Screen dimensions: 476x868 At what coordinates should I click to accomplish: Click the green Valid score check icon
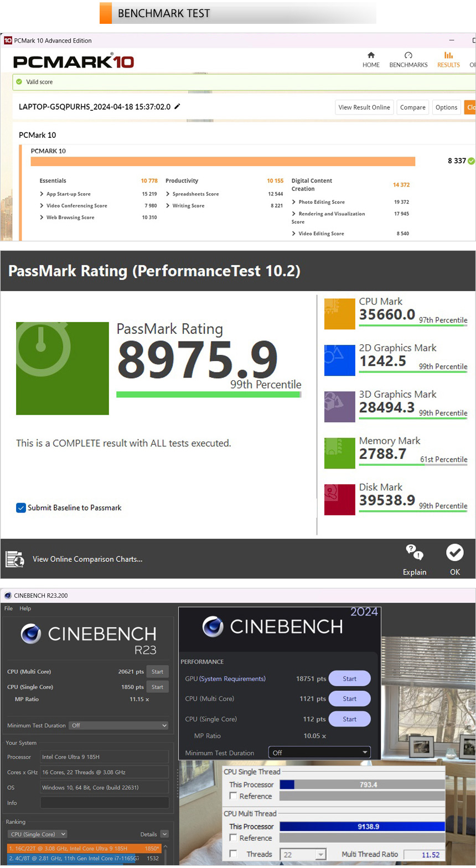click(x=19, y=82)
